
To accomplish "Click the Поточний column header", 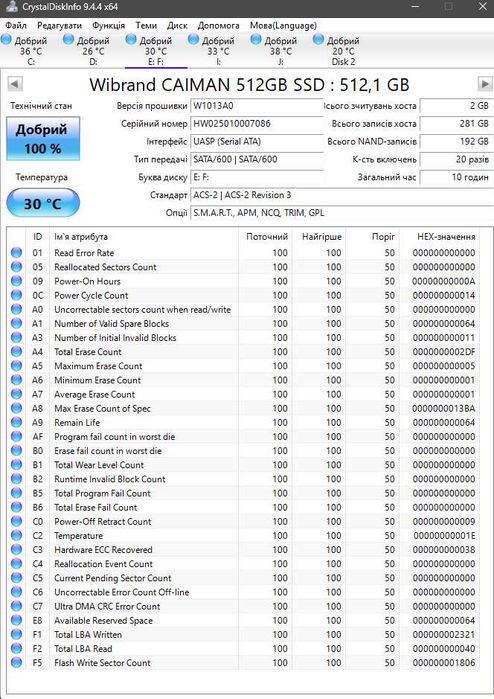I will [267, 237].
